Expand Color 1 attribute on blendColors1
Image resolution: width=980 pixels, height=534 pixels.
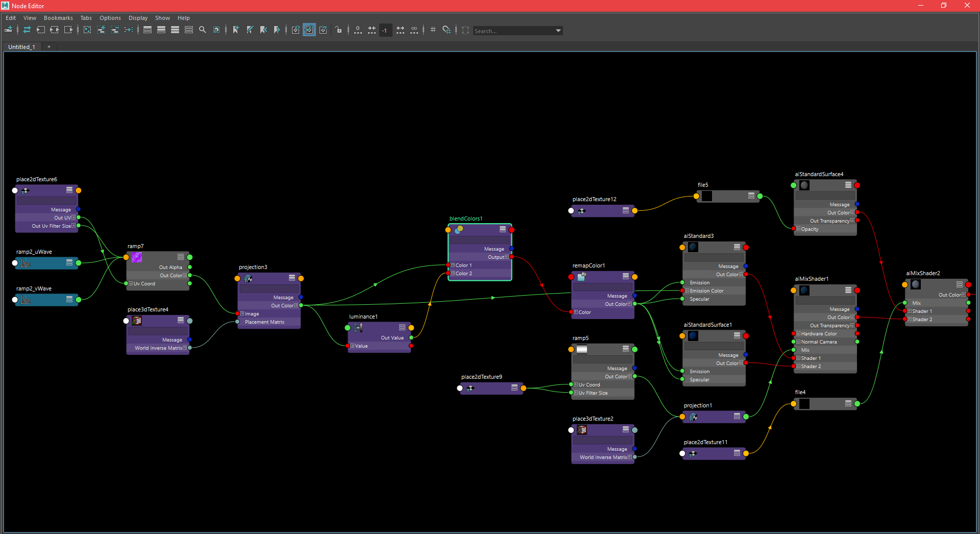pyautogui.click(x=453, y=265)
